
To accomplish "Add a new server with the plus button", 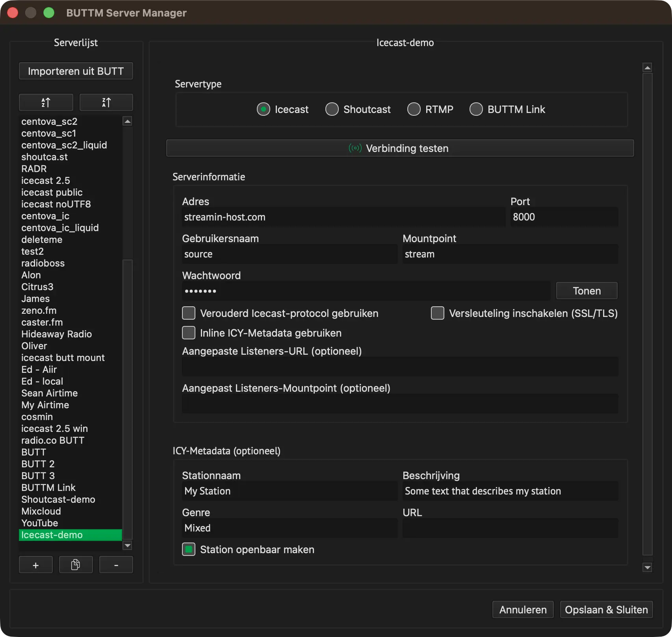I will [36, 565].
